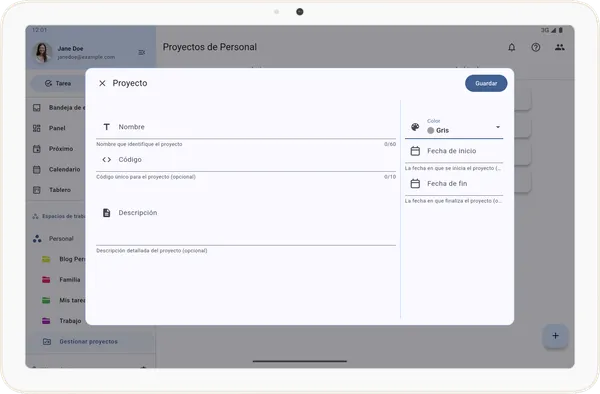The height and width of the screenshot is (394, 600).
Task: Open the people/members icon in header
Action: (x=560, y=47)
